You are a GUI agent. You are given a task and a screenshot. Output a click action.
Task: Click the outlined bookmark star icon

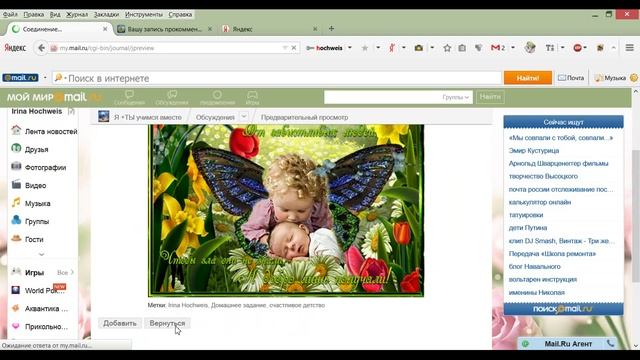[447, 48]
